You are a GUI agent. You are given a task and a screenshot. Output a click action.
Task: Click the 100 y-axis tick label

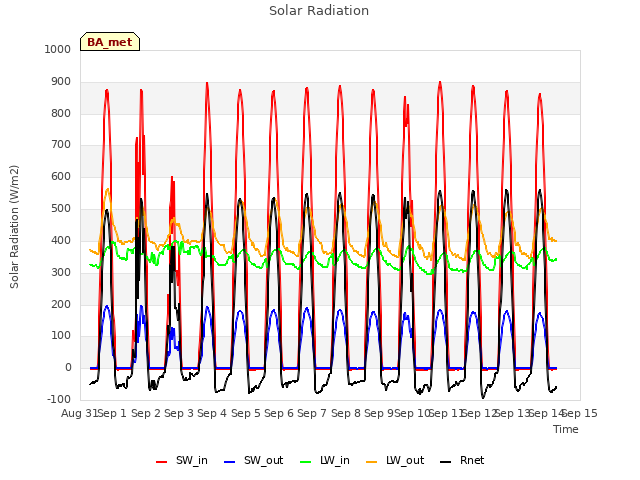click(x=61, y=336)
